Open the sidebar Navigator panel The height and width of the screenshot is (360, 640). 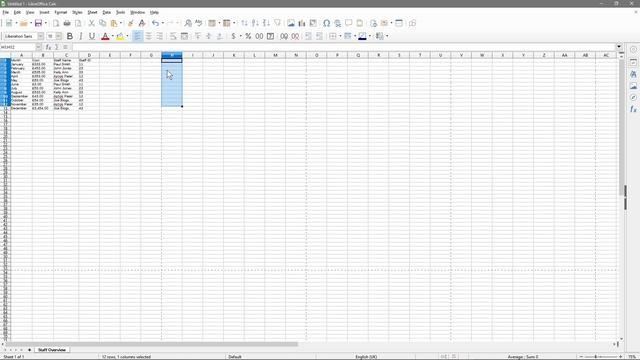(633, 97)
